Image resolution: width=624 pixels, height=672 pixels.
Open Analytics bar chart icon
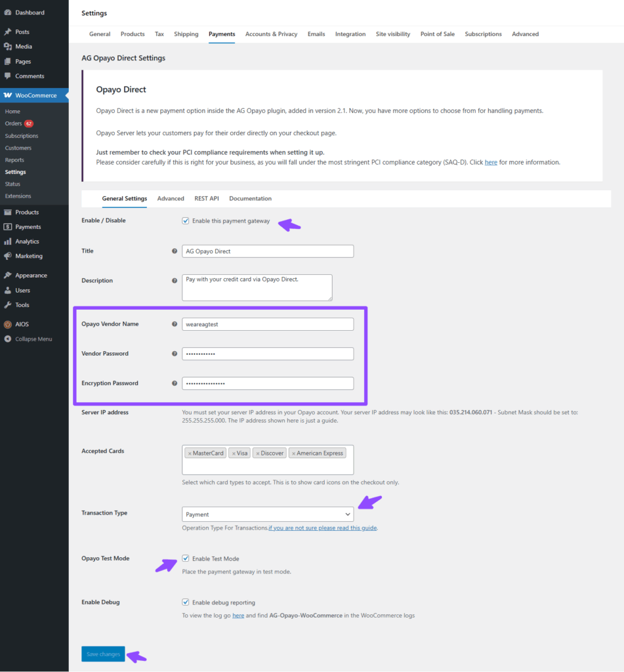click(x=8, y=241)
